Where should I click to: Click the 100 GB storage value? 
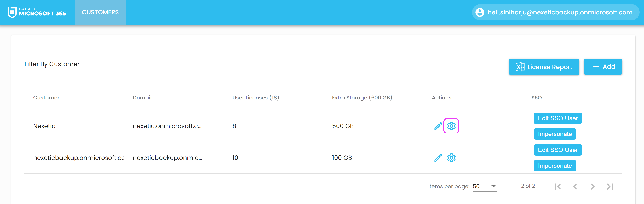342,158
